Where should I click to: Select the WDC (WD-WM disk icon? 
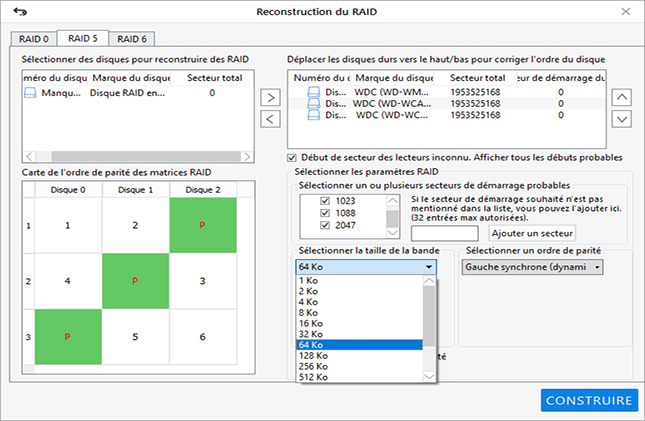314,91
